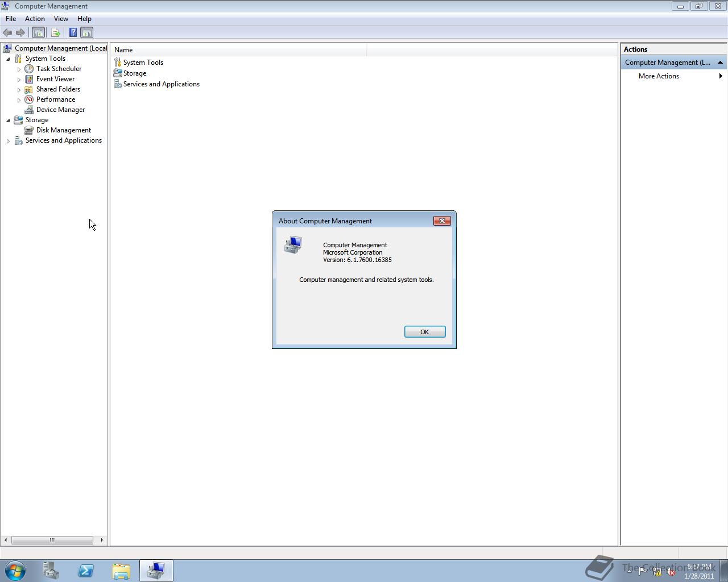Select the Event Viewer label in the tree
728x582 pixels.
tap(55, 79)
